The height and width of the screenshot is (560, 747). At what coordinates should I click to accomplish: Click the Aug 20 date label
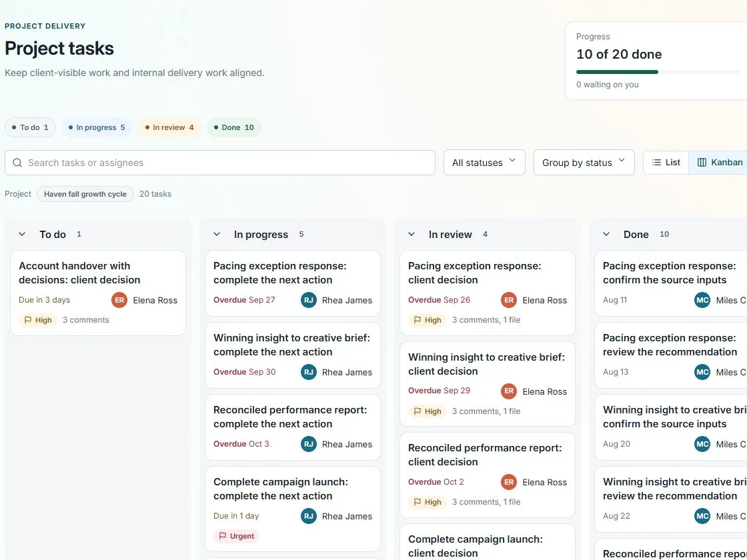click(616, 444)
